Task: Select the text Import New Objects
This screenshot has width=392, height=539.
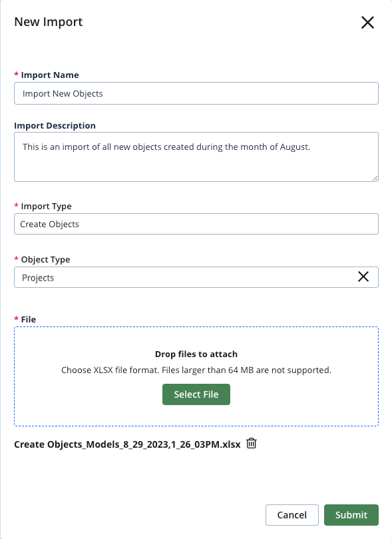Action: pyautogui.click(x=64, y=93)
